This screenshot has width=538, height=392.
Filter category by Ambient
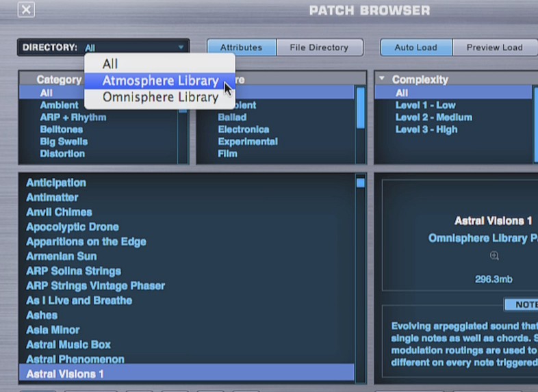click(59, 105)
